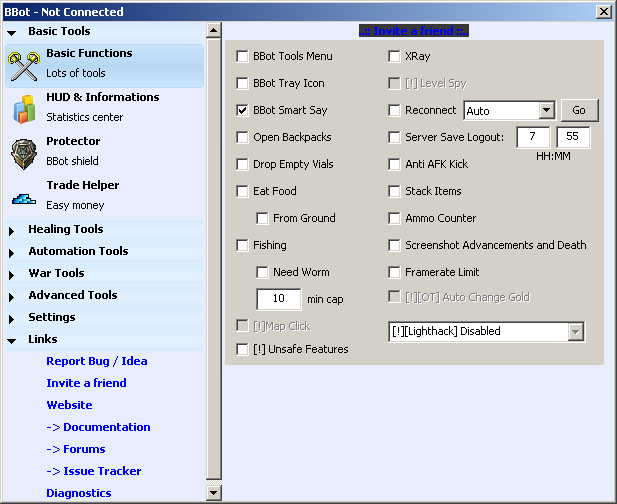Select the Protector shield icon
Viewport: 617px width, 504px height.
(x=23, y=153)
